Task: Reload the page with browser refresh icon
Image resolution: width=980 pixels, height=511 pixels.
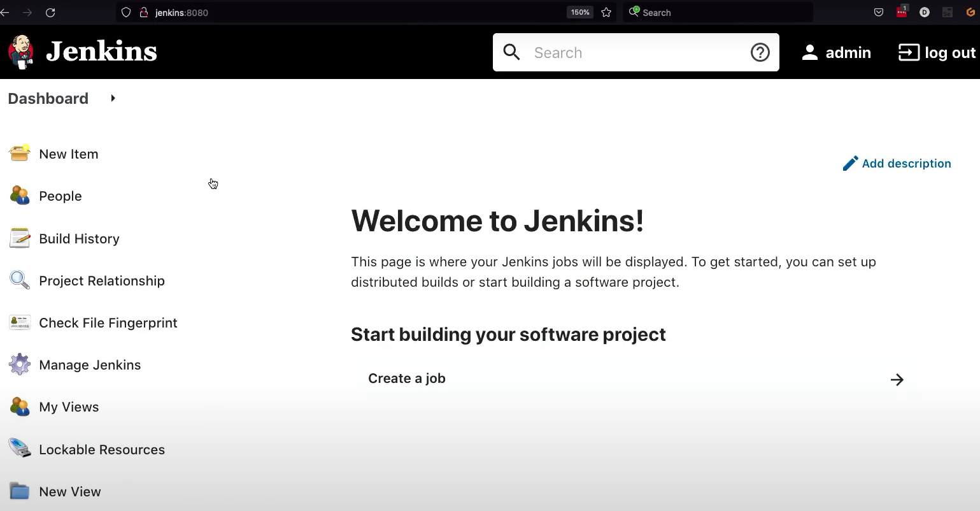Action: click(50, 13)
